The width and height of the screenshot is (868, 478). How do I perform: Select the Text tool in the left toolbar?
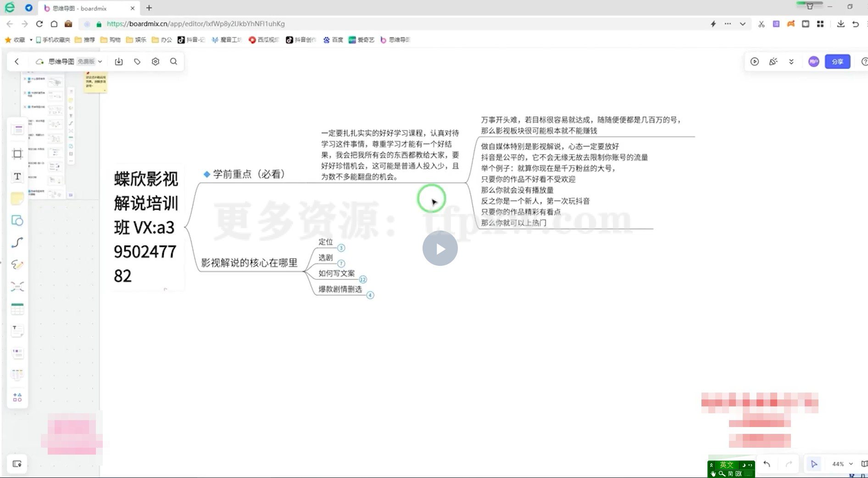[x=17, y=176]
